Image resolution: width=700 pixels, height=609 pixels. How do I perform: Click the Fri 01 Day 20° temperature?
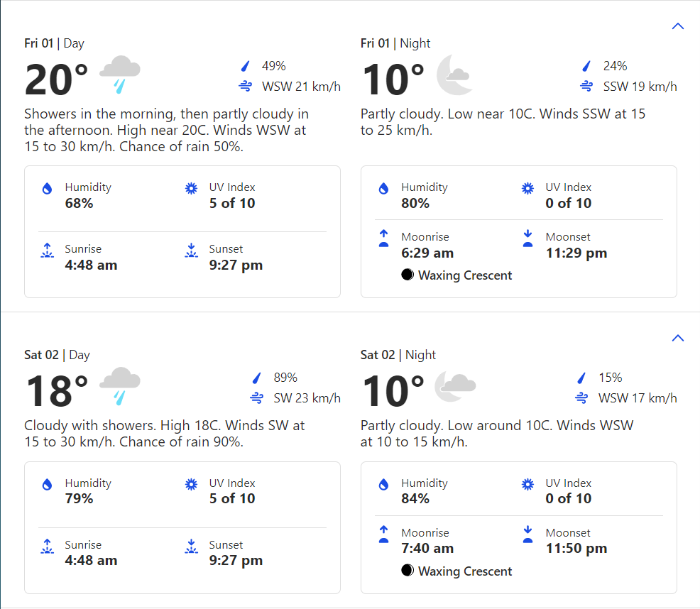point(56,79)
